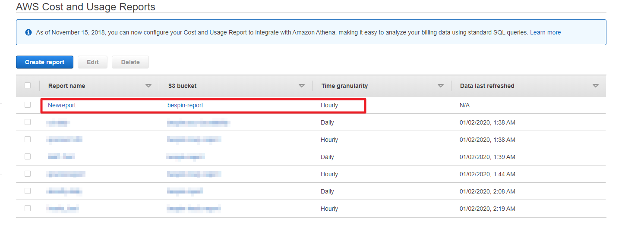Click the greyed-out Edit button
The height and width of the screenshot is (231, 644).
(x=93, y=62)
